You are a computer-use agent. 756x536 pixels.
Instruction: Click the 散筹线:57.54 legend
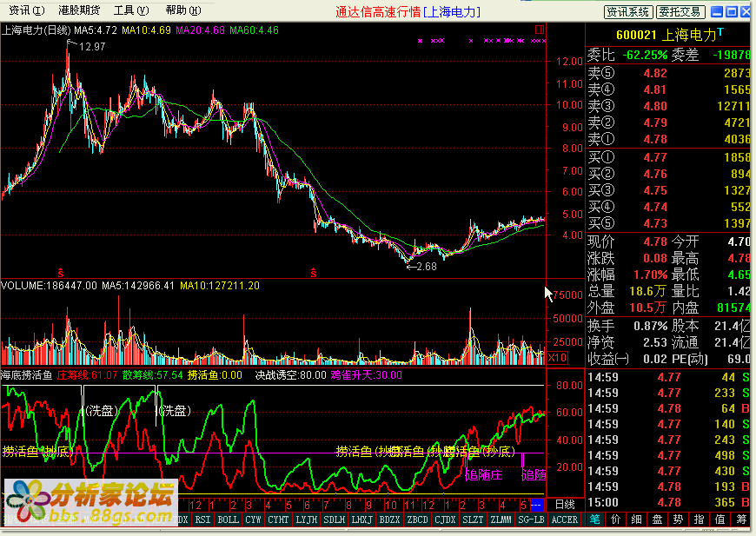pos(152,375)
